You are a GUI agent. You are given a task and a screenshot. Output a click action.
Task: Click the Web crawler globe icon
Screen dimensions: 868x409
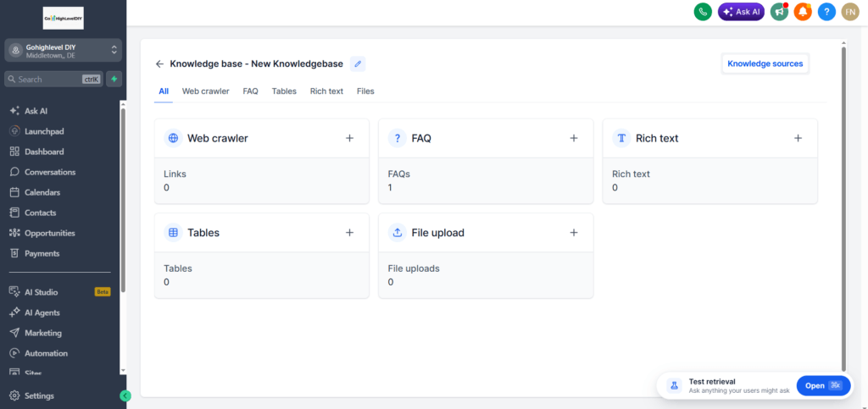(x=173, y=138)
